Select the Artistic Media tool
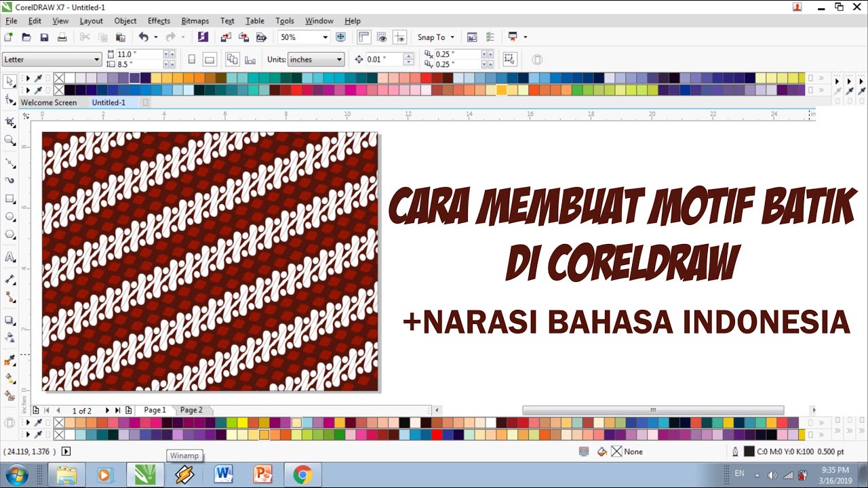Image resolution: width=868 pixels, height=488 pixels. pyautogui.click(x=9, y=181)
